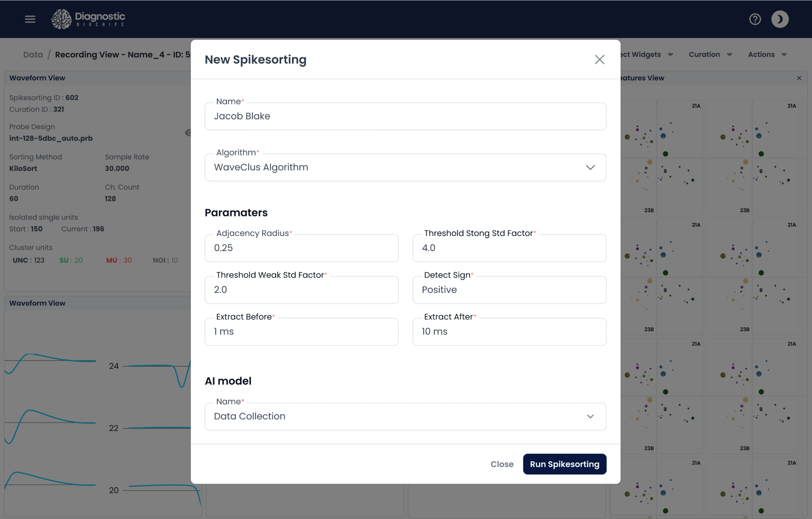Open the help question mark icon

pos(755,19)
